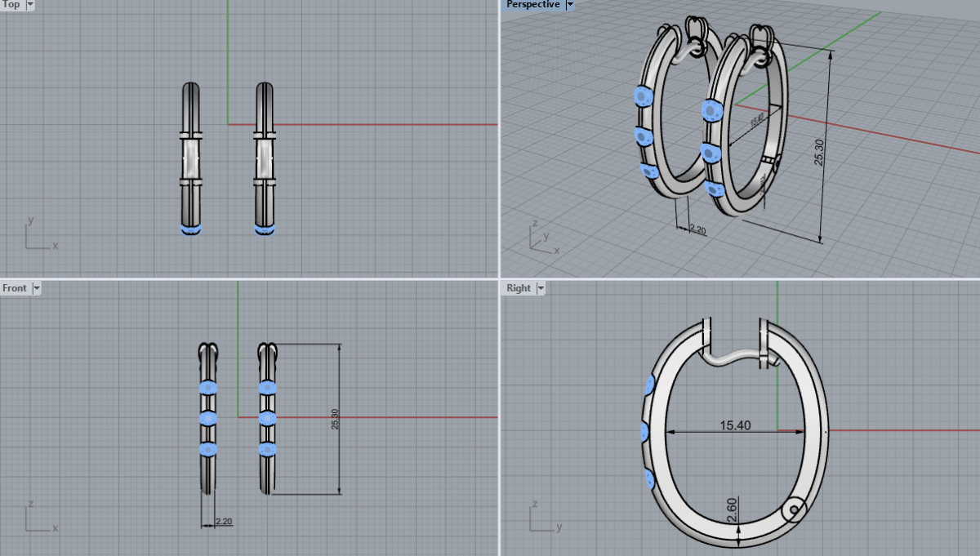Activate the Perspective viewport title
Viewport: 980px width, 556px height.
[532, 5]
